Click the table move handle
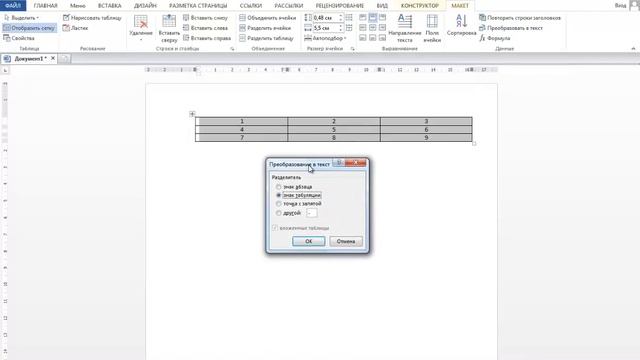Viewport: 640px width, 360px height. [192, 114]
